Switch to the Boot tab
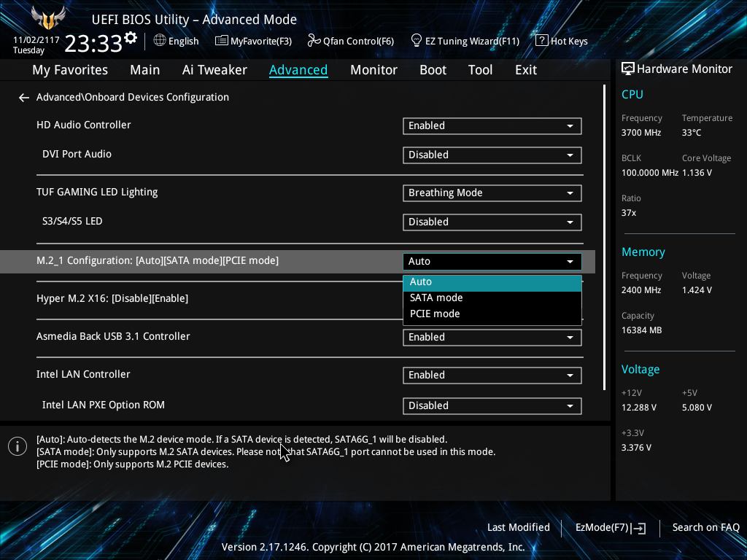Image resolution: width=747 pixels, height=560 pixels. click(433, 70)
